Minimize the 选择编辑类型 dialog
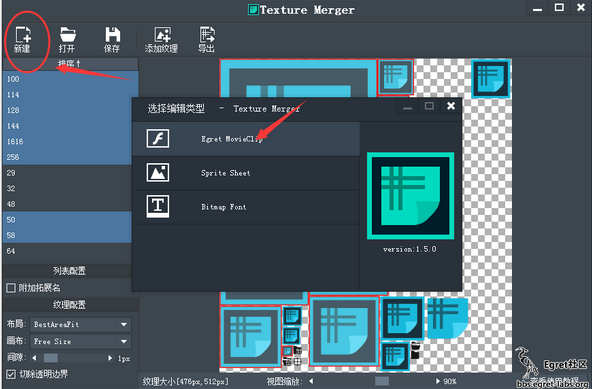The width and height of the screenshot is (592, 389). 407,107
